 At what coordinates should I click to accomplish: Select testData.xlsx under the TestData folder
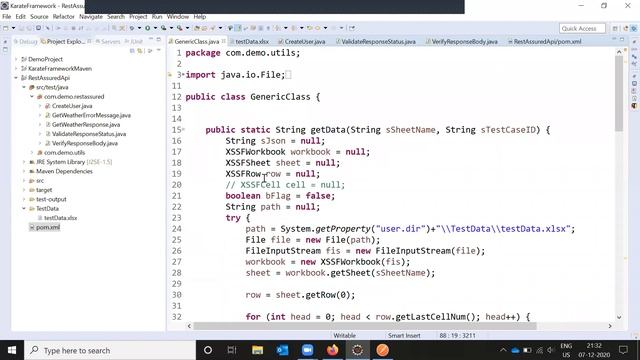60,218
